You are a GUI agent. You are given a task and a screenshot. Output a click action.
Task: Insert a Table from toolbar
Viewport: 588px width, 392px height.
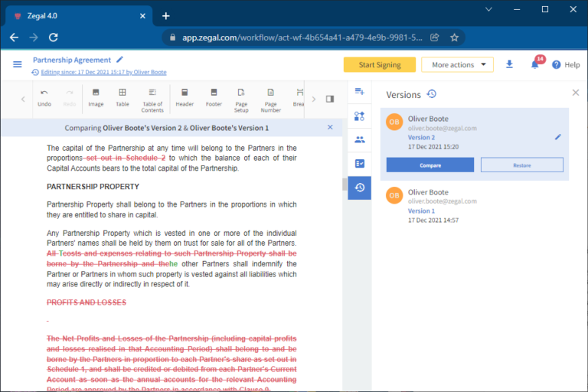122,97
